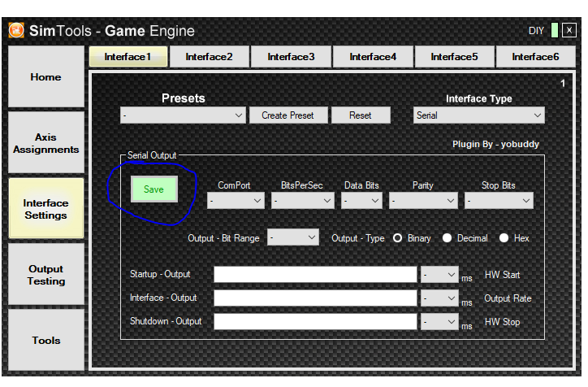Expand the Output - Bit Range dropdown
588x387 pixels.
293,237
